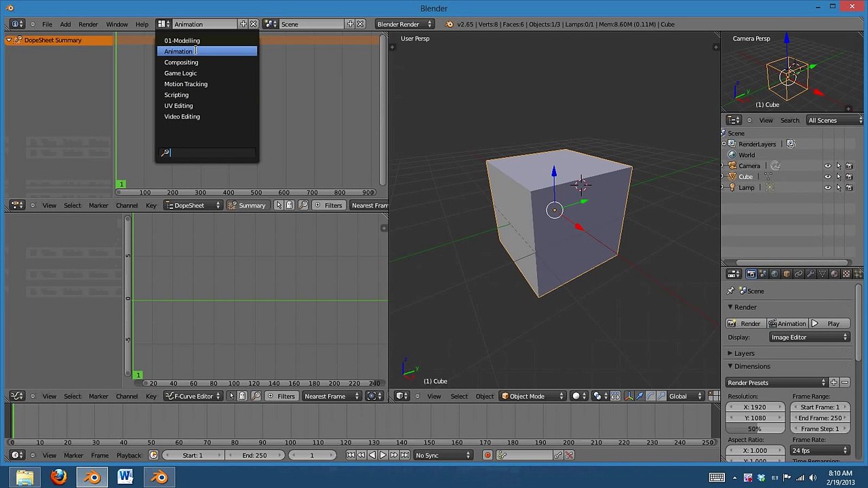
Task: Open the F-Curve Editor mode dropdown
Action: (x=193, y=396)
